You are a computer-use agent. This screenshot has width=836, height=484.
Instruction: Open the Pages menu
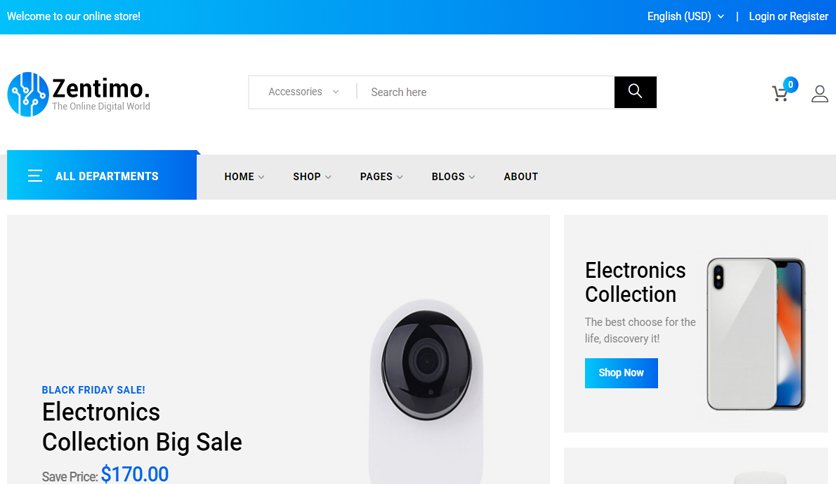tap(381, 176)
